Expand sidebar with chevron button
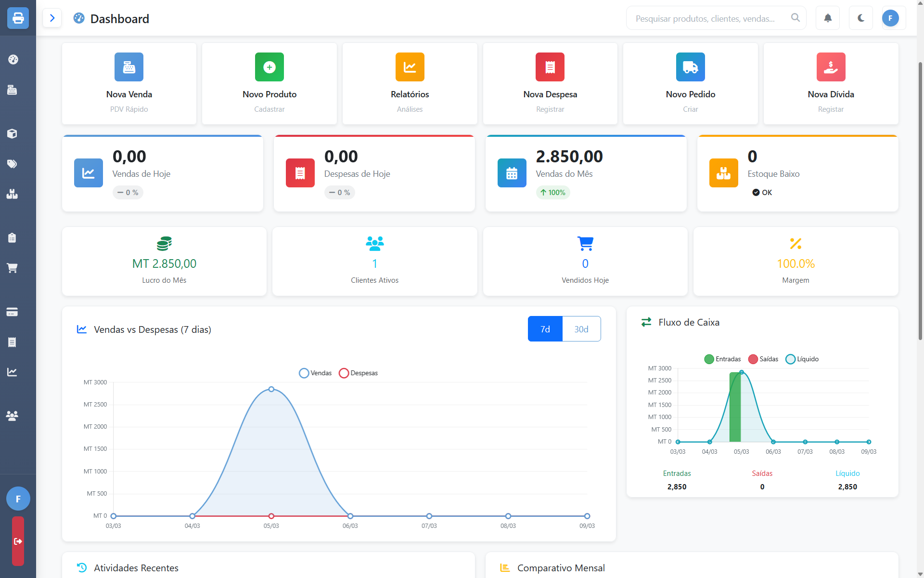The width and height of the screenshot is (924, 578). (52, 18)
